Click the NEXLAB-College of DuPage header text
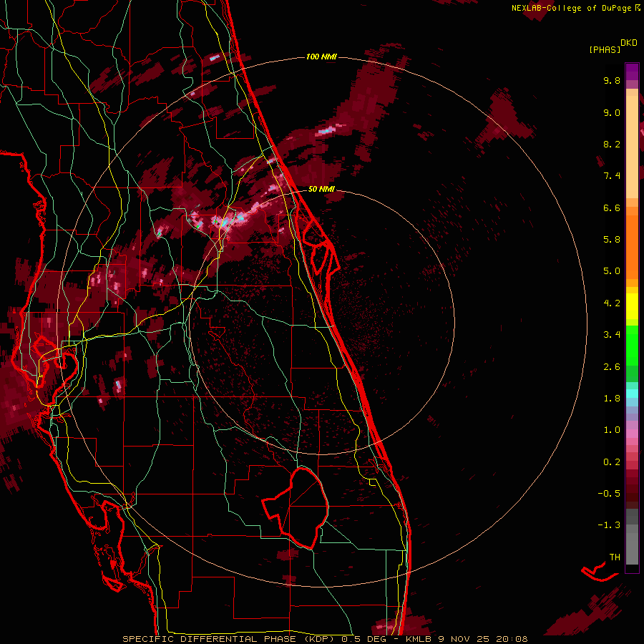644x644 pixels. [x=571, y=8]
